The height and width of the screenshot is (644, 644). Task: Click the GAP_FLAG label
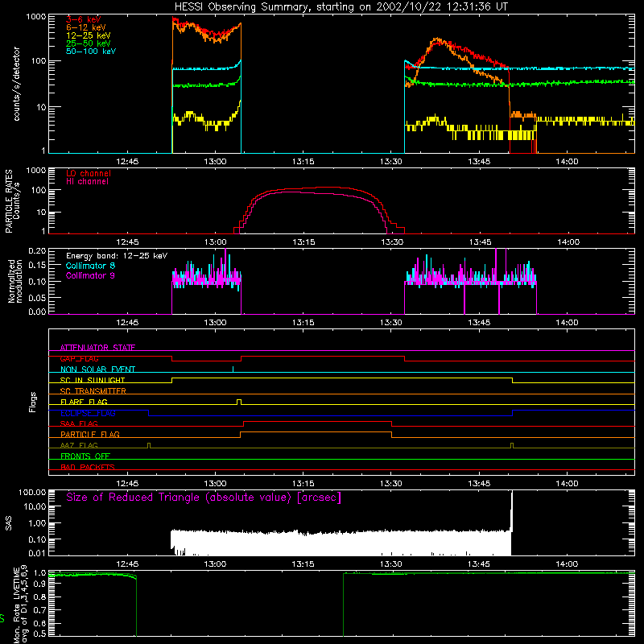[79, 358]
